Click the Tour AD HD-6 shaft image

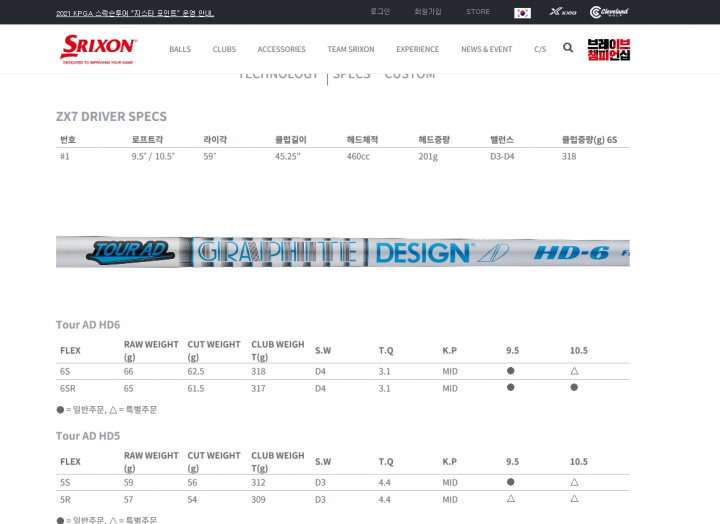342,252
